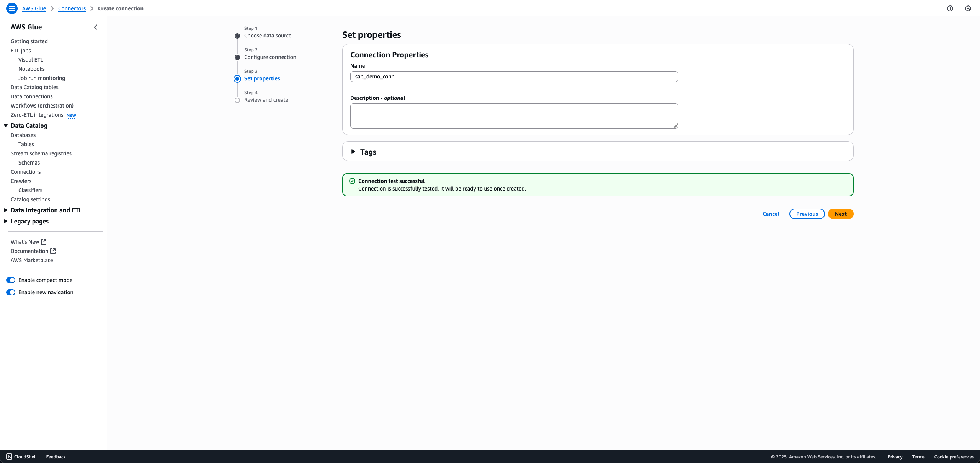The height and width of the screenshot is (463, 980).
Task: Open Crawlers in the sidebar
Action: (21, 181)
